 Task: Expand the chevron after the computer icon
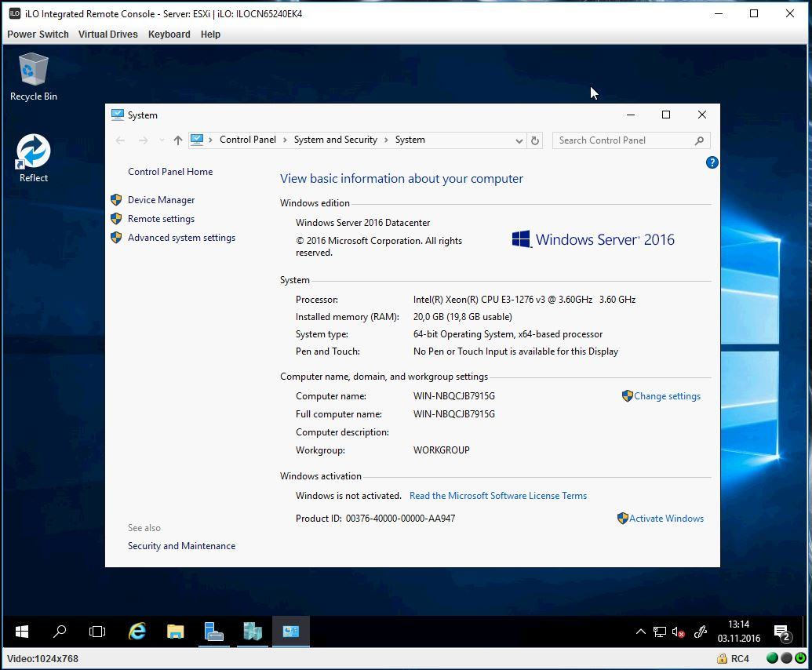pyautogui.click(x=210, y=140)
